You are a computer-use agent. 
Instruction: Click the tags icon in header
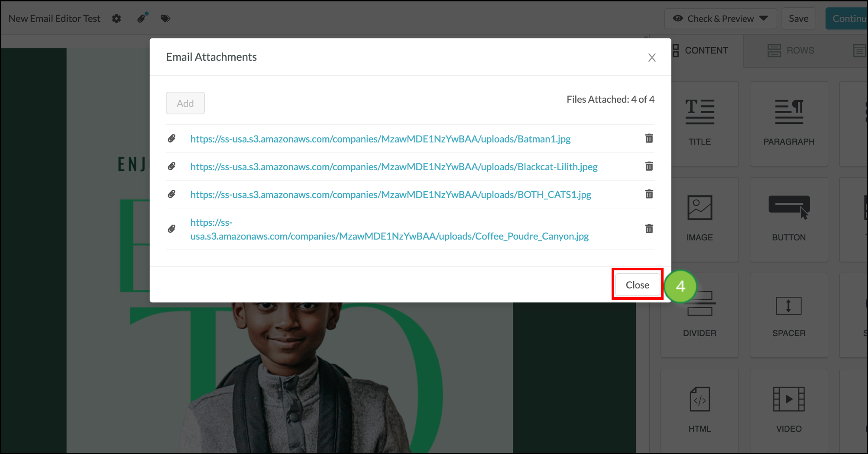tap(165, 19)
